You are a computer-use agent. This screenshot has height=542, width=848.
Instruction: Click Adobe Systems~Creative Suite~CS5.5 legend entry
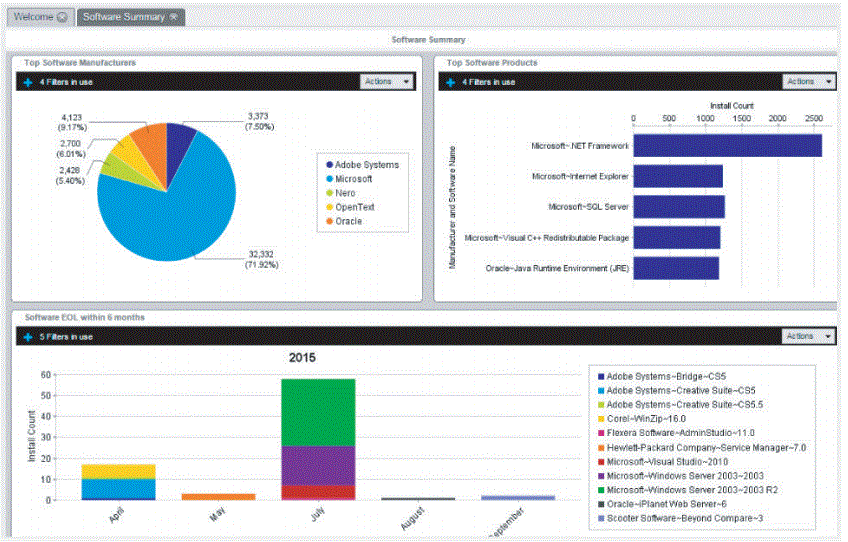[x=680, y=405]
